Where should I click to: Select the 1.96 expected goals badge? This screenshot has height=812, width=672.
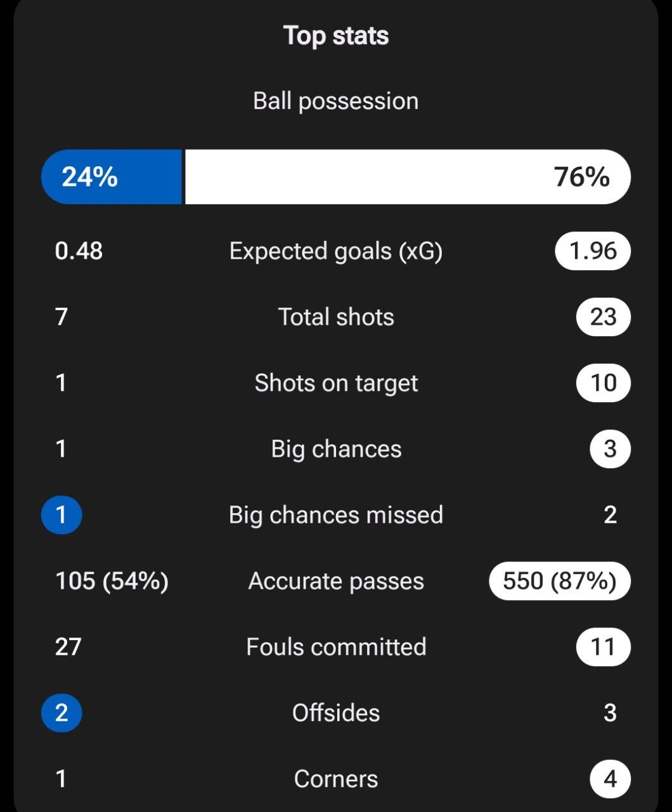(592, 251)
